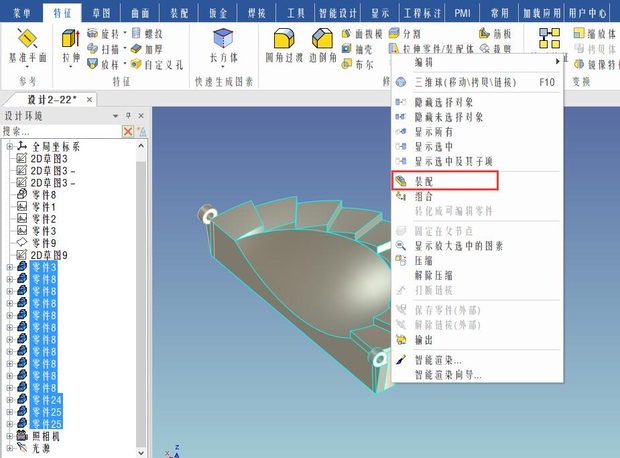620x458 pixels.
Task: Select the 2D草图9 tree item
Action: [x=42, y=255]
